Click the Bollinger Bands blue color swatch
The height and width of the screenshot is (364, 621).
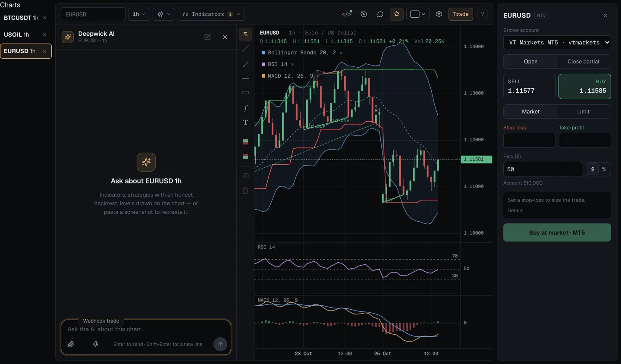pos(263,53)
